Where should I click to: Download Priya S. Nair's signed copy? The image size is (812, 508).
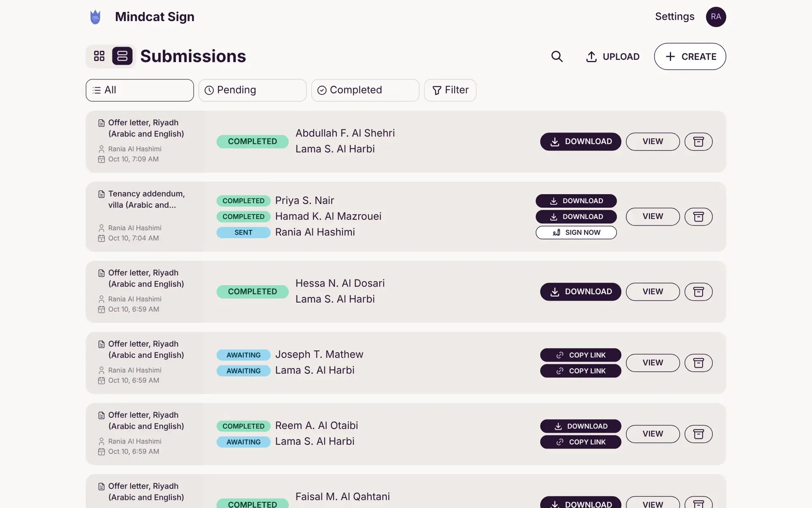576,201
